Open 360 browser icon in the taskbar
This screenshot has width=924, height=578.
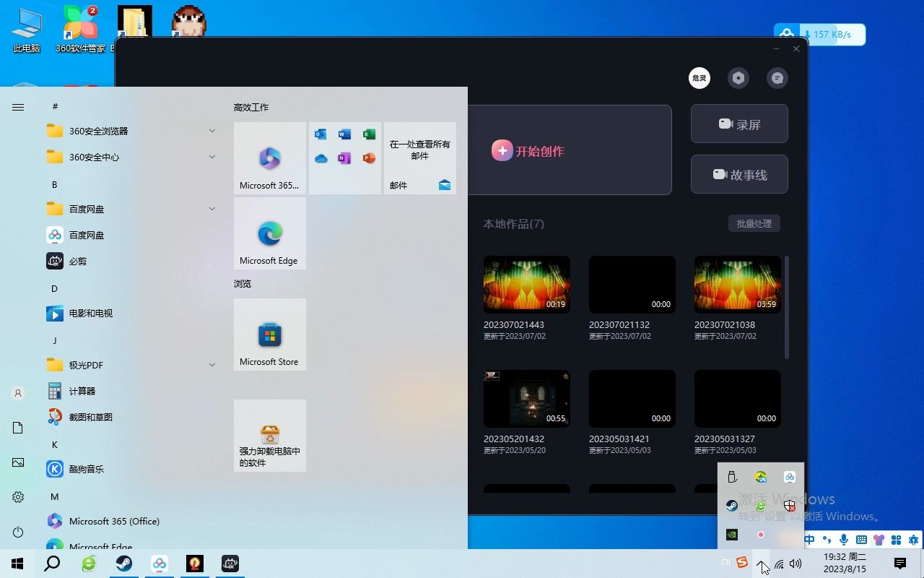tap(89, 564)
